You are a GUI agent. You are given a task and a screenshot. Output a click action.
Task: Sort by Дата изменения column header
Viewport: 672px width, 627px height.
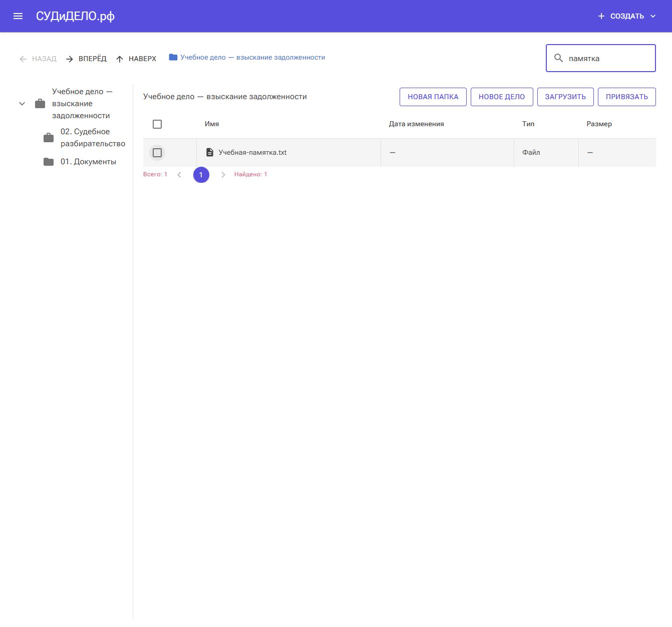click(417, 124)
